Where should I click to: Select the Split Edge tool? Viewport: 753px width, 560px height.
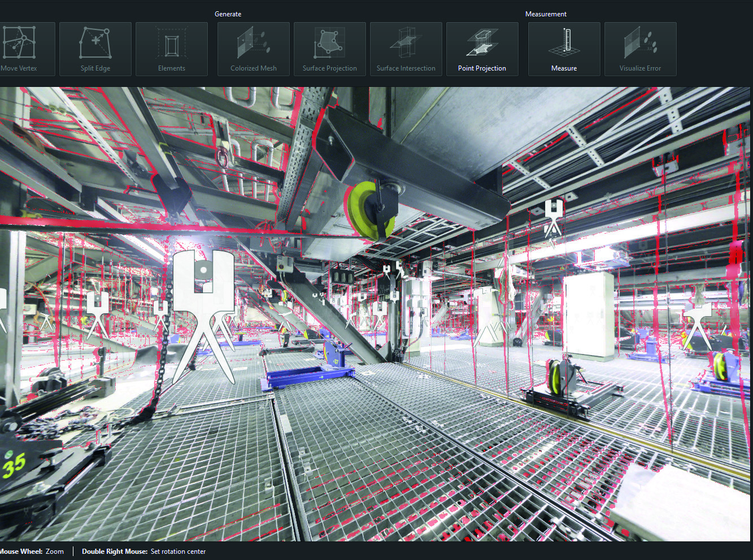[95, 49]
